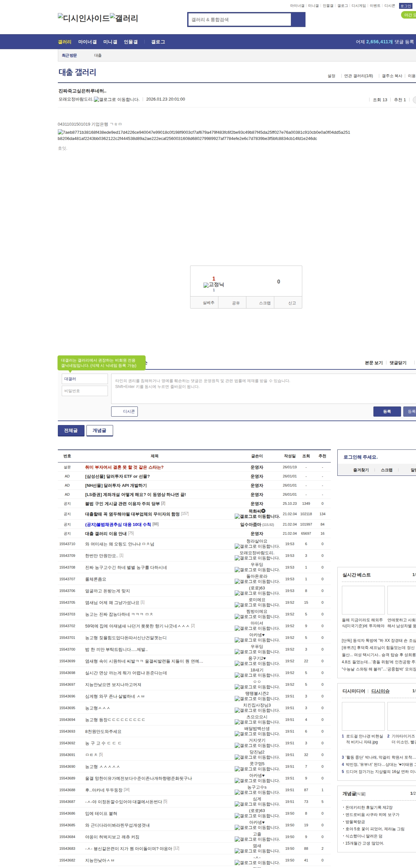The height and width of the screenshot is (868, 416).
Task: Click the 등록 button to submit comment
Action: [387, 411]
